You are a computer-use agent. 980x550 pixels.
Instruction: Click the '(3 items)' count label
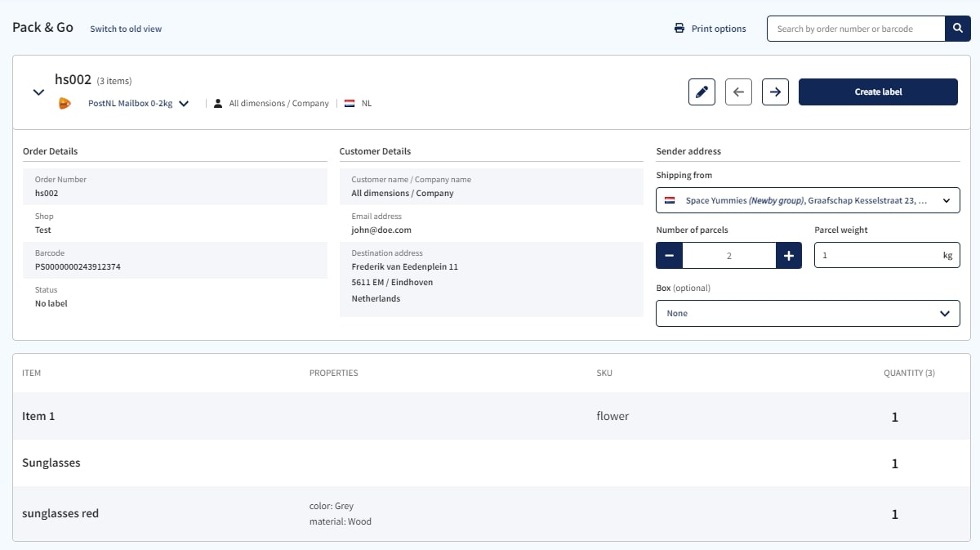tap(114, 81)
